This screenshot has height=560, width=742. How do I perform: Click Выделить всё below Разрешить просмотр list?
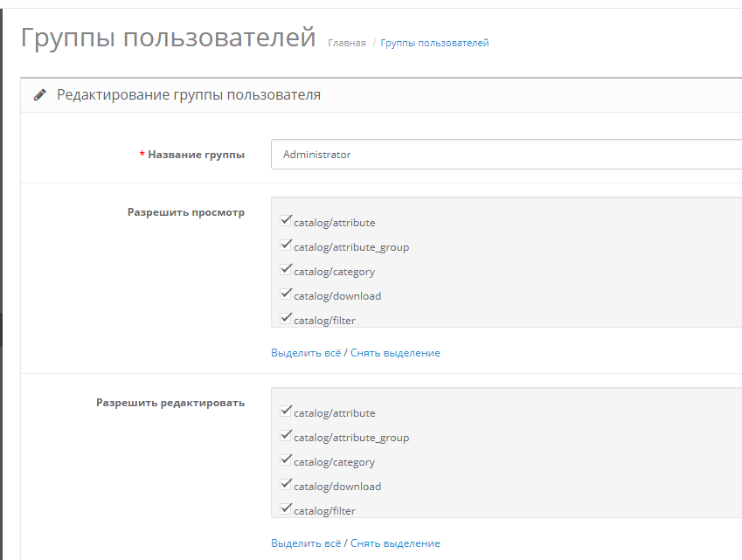click(306, 353)
